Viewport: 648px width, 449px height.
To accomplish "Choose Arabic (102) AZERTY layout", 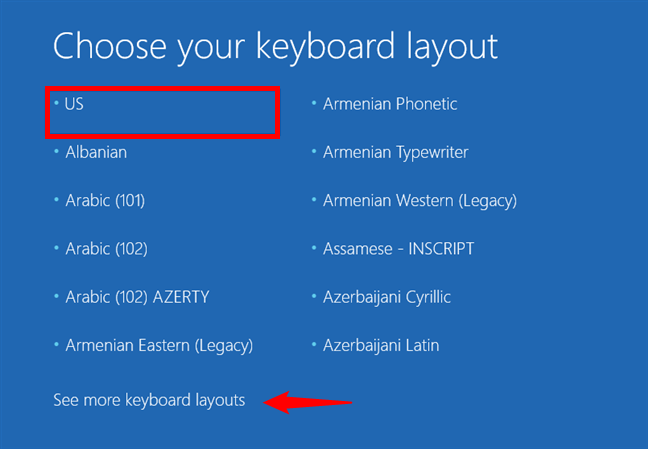I will [137, 297].
